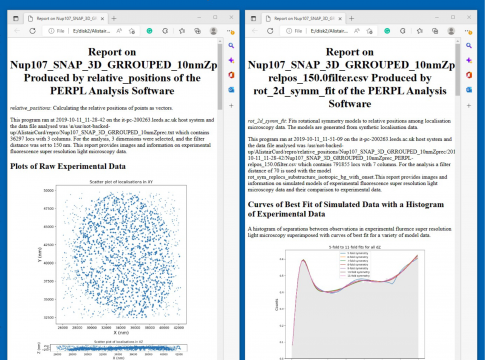The width and height of the screenshot is (485, 360).
Task: Select the Report on Nup107 tab in left window
Action: point(66,19)
